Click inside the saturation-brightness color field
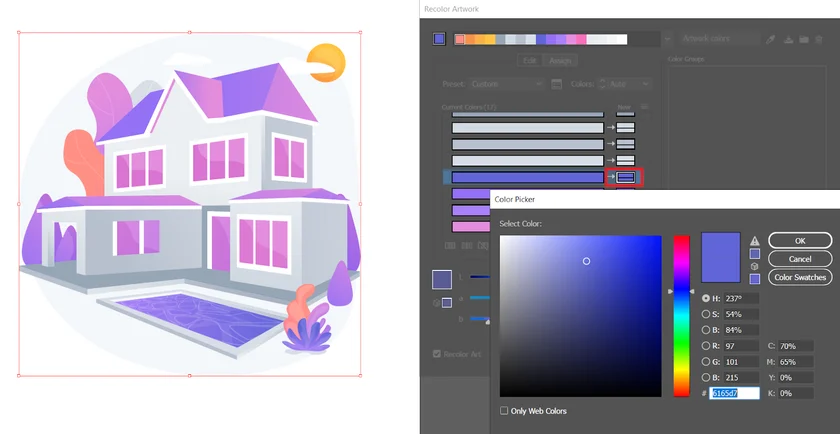Image resolution: width=840 pixels, height=434 pixels. [x=581, y=316]
